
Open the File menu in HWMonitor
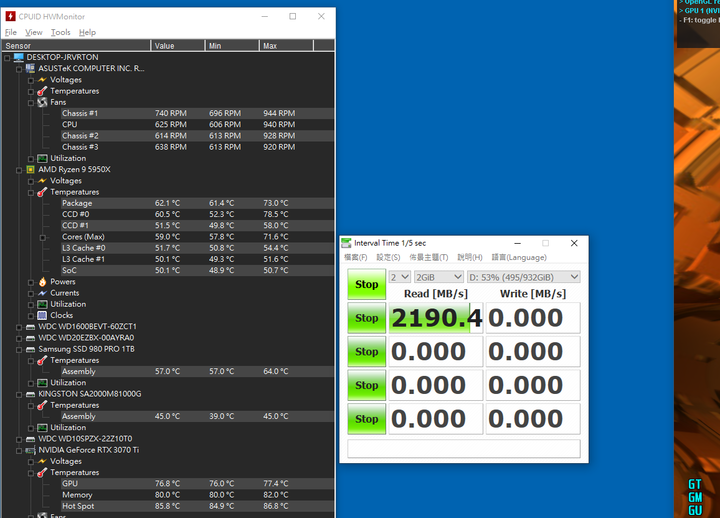click(11, 32)
